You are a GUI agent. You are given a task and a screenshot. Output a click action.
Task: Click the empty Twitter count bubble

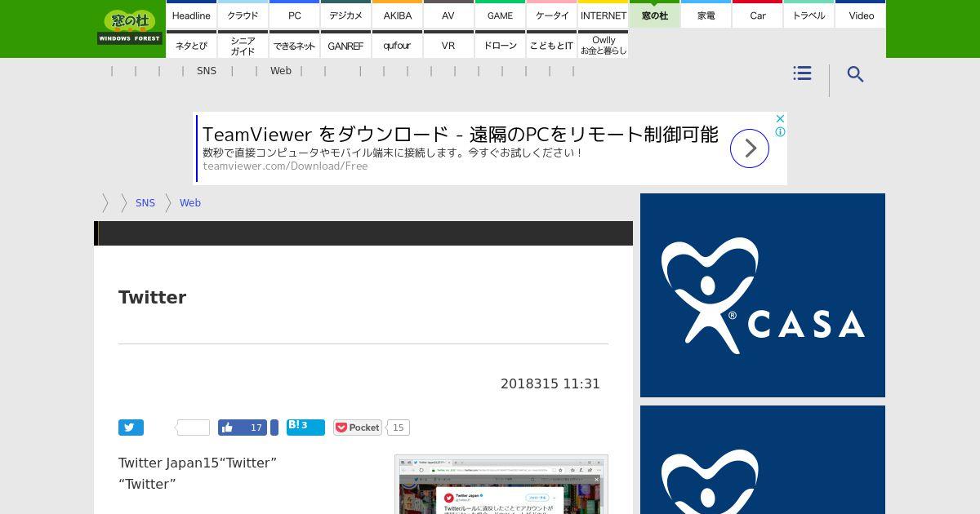coord(194,428)
